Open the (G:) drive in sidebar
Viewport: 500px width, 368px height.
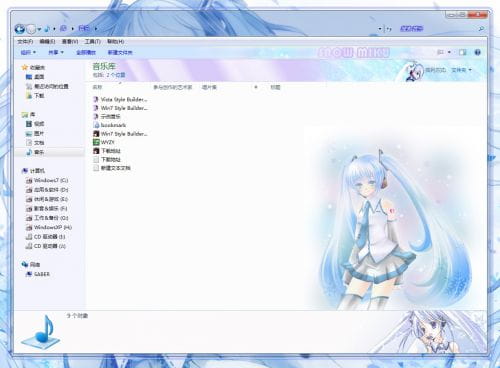pos(47,218)
